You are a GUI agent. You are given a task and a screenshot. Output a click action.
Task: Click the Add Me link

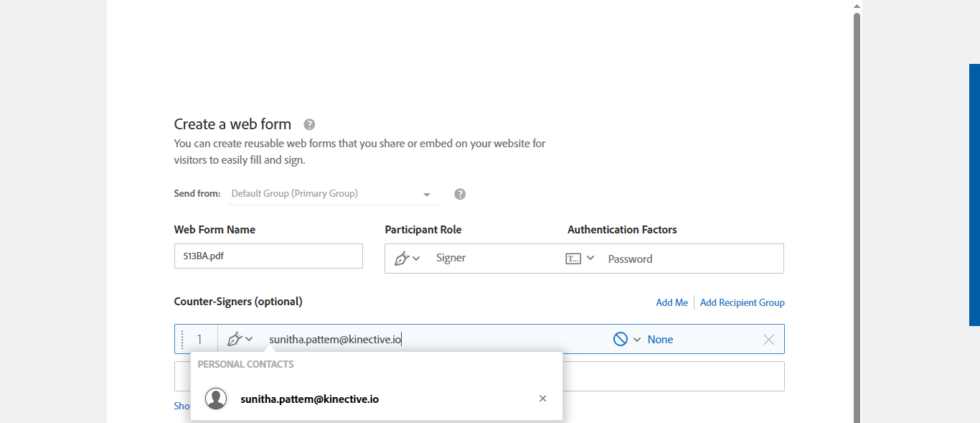click(672, 302)
